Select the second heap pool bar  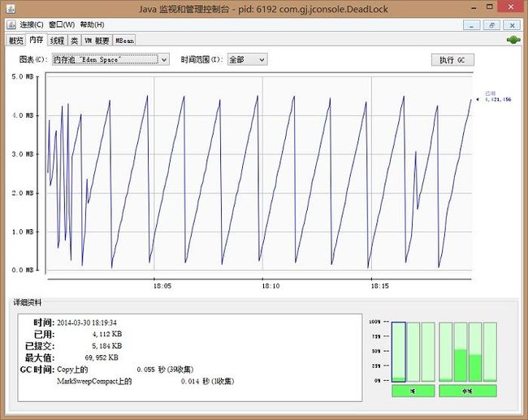click(x=413, y=352)
